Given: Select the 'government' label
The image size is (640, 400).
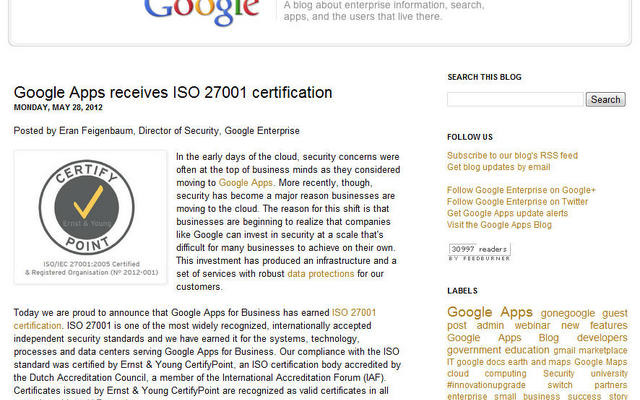Looking at the screenshot, I should pyautogui.click(x=475, y=350).
